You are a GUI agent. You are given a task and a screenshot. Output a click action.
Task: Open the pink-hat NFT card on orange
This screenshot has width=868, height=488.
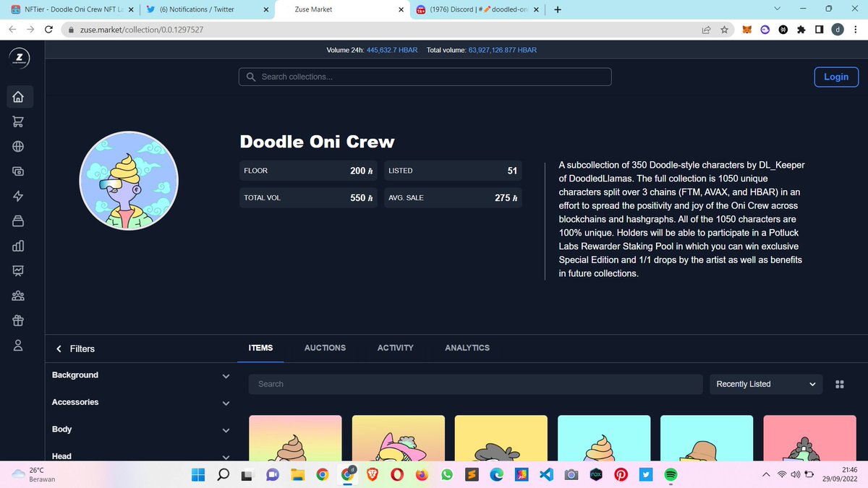[398, 438]
